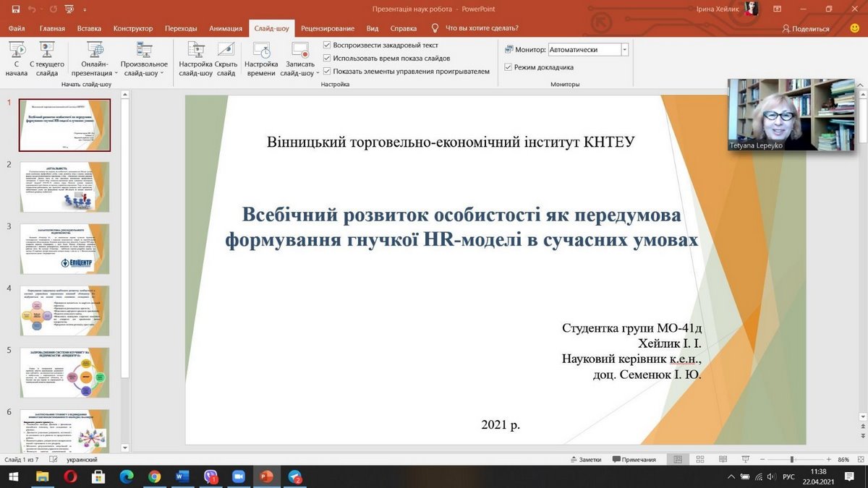Toggle Использовать время показа слайдов checkbox
This screenshot has height=488, width=868.
[x=328, y=58]
